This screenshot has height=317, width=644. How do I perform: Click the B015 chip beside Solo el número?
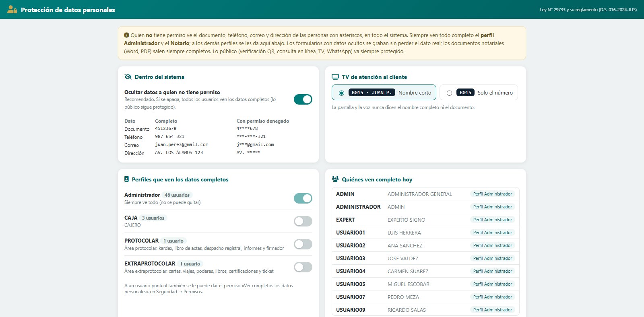tap(465, 93)
